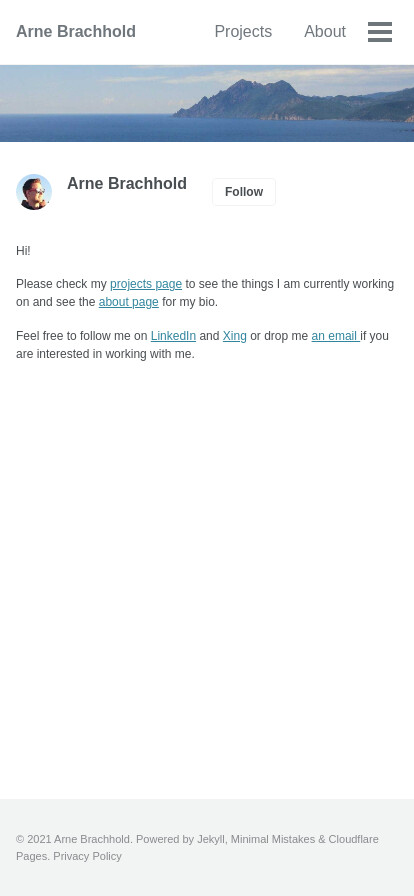
Task: View the Privacy Policy link
Action: [87, 856]
